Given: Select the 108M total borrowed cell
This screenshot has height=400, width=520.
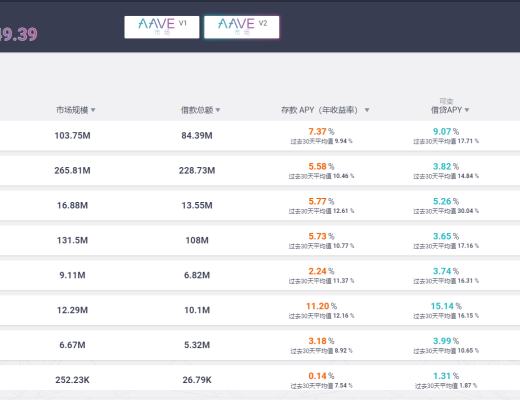Looking at the screenshot, I should pyautogui.click(x=197, y=240).
